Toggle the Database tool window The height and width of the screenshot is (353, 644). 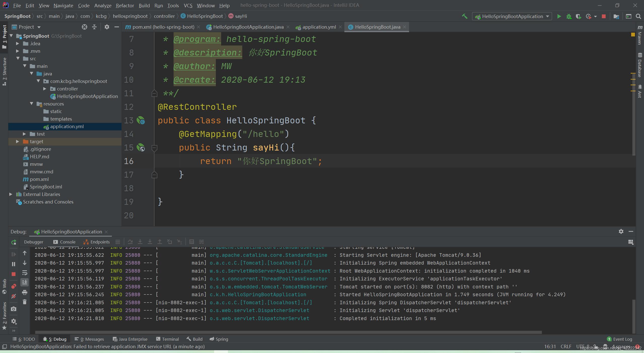640,65
